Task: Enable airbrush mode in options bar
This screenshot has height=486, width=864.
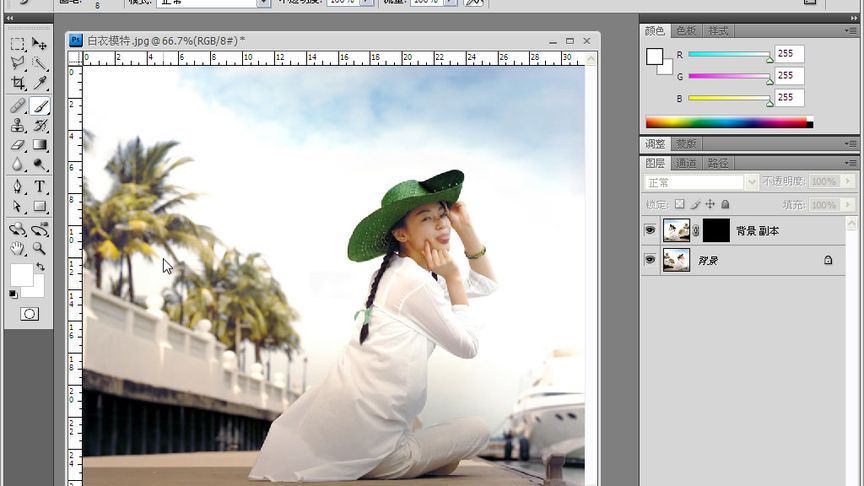Action: (474, 3)
